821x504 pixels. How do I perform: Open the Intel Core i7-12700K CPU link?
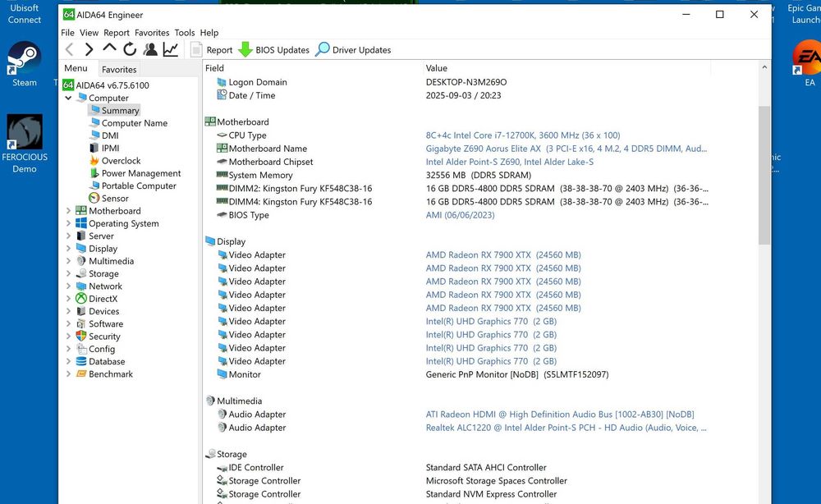click(x=522, y=135)
